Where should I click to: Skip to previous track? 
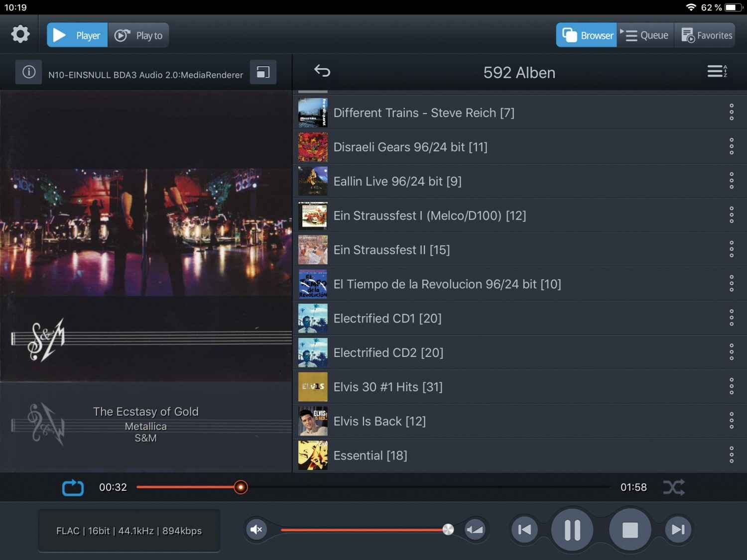click(524, 530)
